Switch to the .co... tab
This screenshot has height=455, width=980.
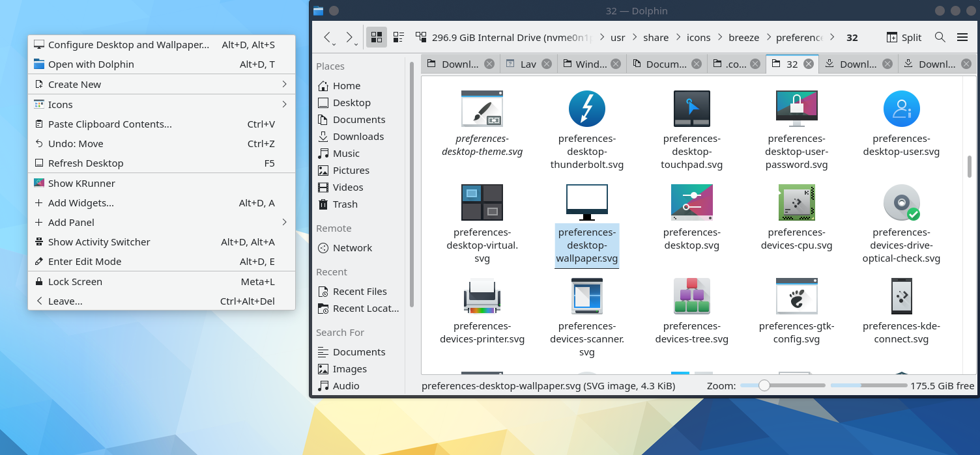(736, 64)
